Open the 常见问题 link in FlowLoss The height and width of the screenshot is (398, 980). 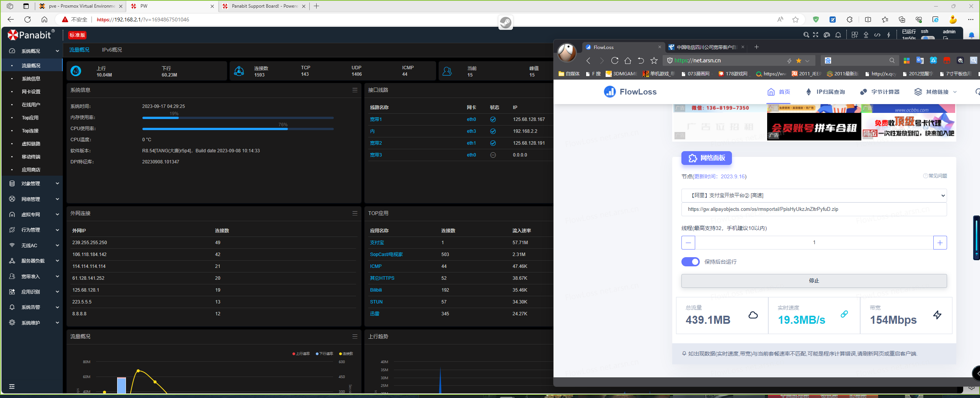(x=935, y=176)
